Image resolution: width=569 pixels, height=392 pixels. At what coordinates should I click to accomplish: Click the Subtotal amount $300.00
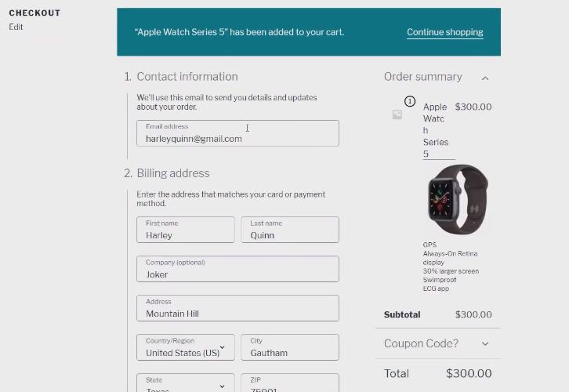click(473, 314)
